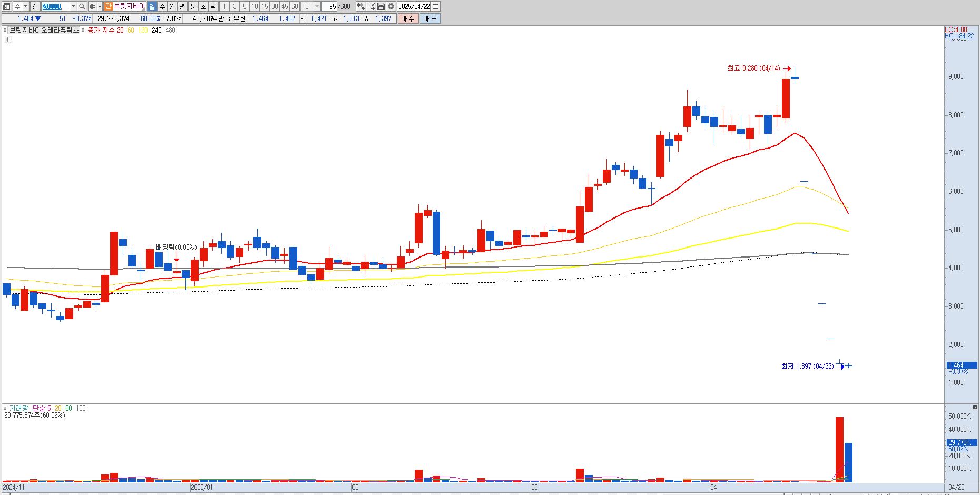This screenshot has width=980, height=495.
Task: Click the grid table icon below legend
Action: [x=8, y=39]
